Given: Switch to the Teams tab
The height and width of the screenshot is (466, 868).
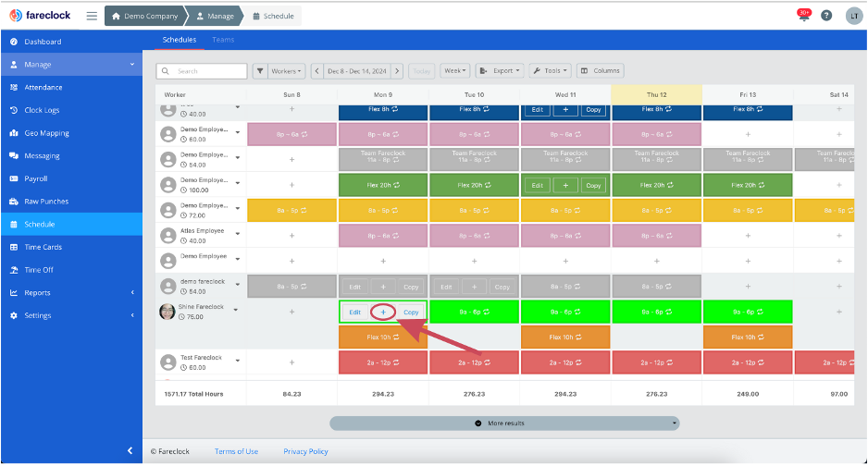Looking at the screenshot, I should pyautogui.click(x=223, y=40).
